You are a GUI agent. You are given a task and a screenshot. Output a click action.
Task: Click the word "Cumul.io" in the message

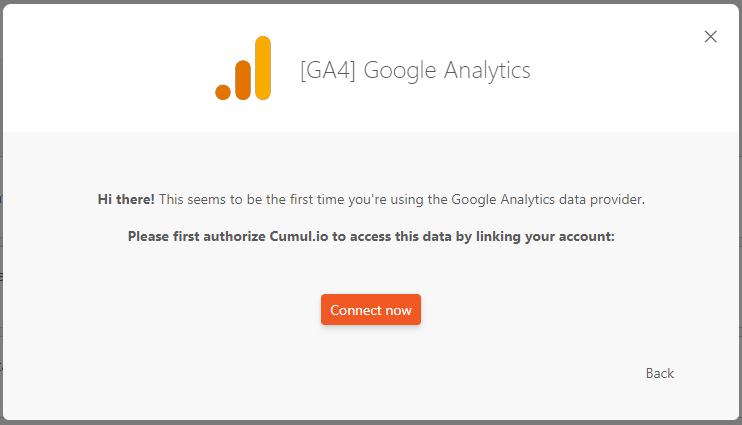295,237
